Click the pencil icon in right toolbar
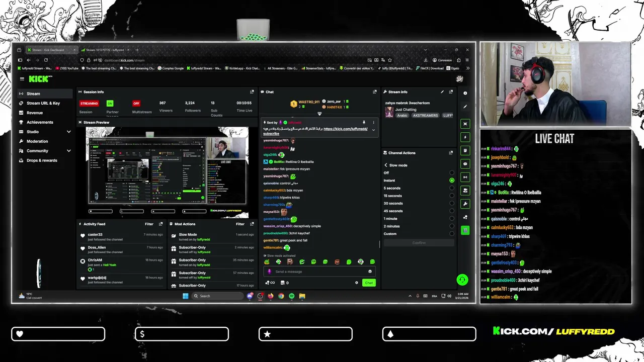 tap(465, 107)
